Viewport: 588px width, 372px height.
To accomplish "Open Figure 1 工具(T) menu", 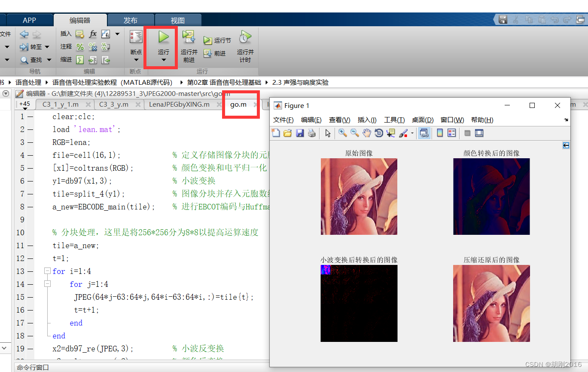I will point(394,120).
